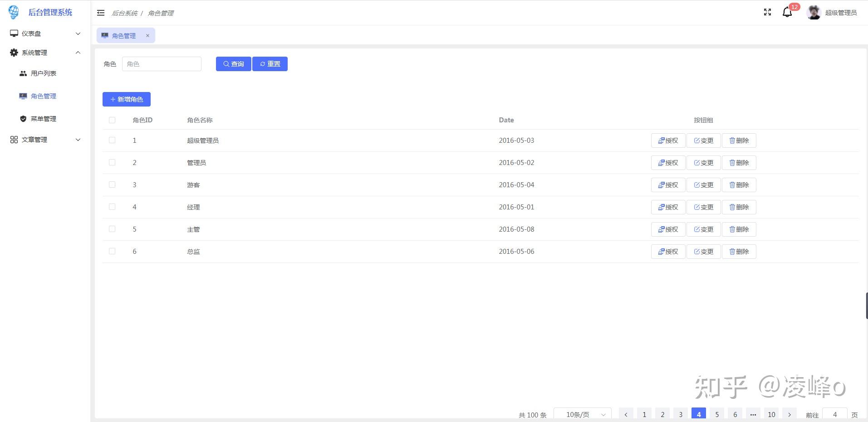Close the 角色管理 tab

pyautogui.click(x=147, y=35)
